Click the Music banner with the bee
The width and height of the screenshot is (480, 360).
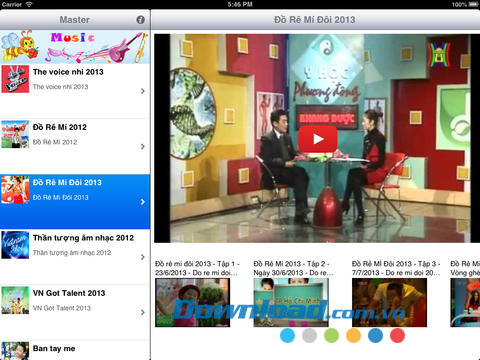tap(75, 47)
